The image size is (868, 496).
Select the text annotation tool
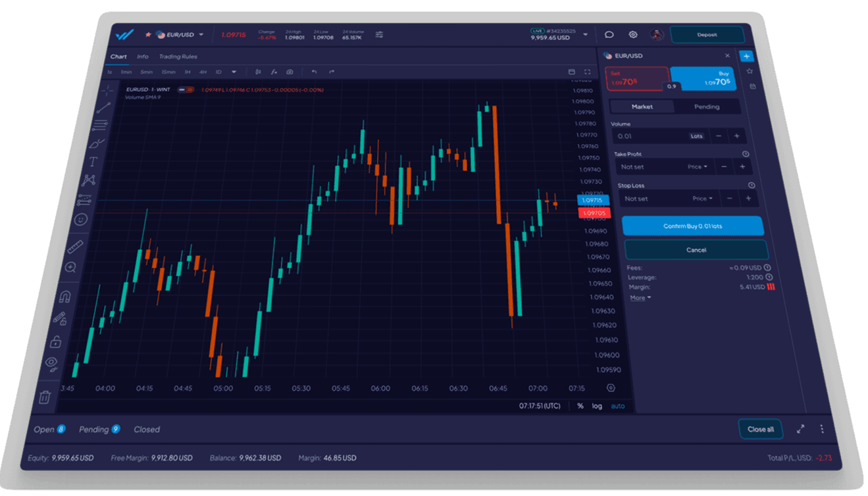pos(93,161)
